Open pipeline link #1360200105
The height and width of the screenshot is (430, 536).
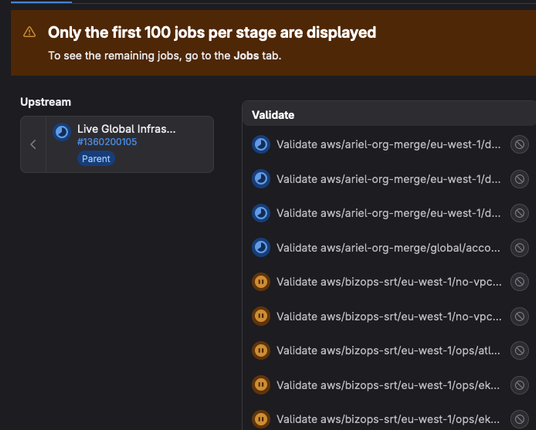click(x=107, y=142)
